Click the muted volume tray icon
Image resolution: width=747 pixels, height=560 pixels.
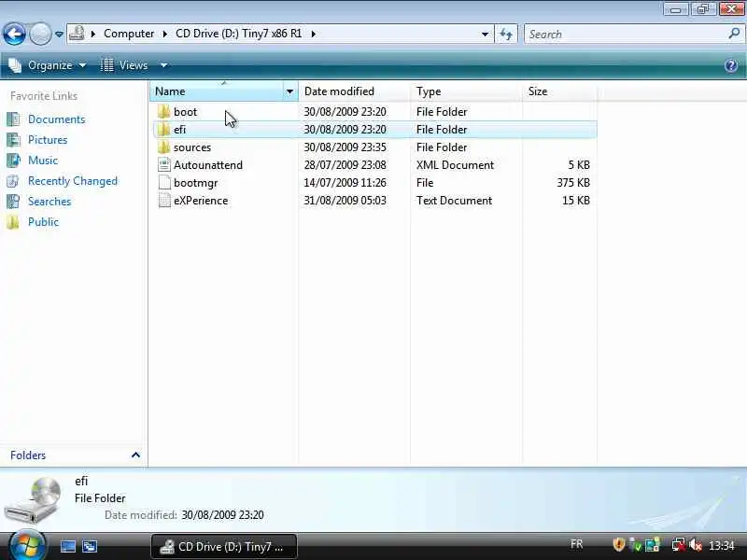(696, 545)
